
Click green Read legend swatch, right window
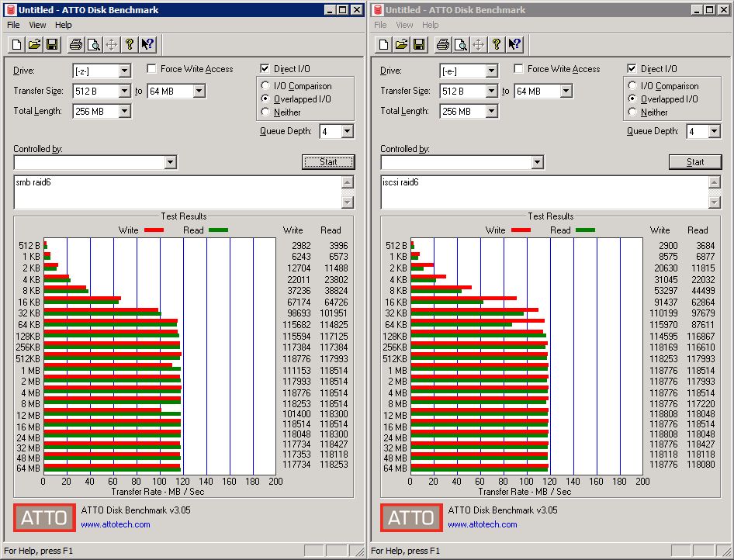(x=585, y=230)
